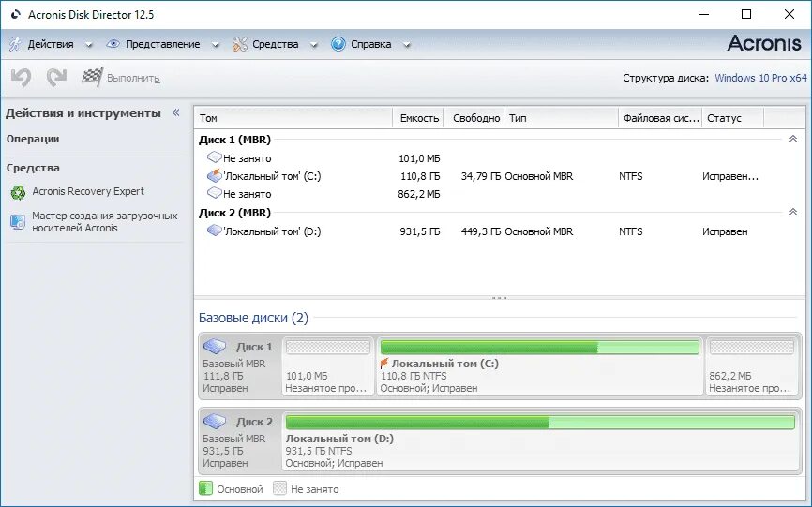Image resolution: width=812 pixels, height=507 pixels.
Task: Collapse the Диск 1 (MBR) group
Action: pos(793,139)
